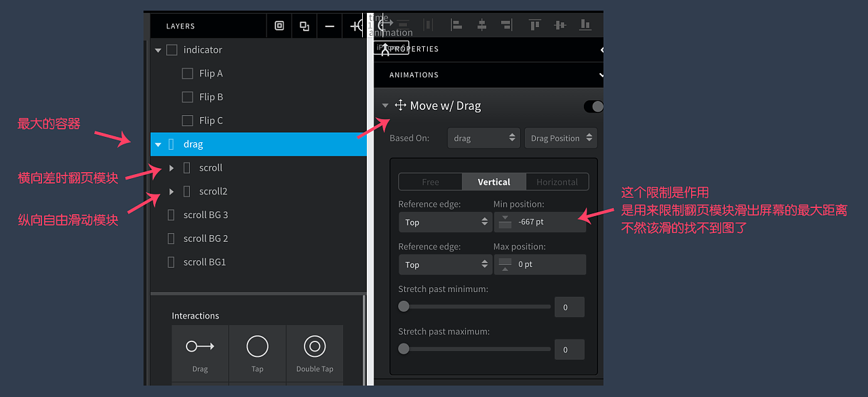Open Reference edge dropdown for Min position
The width and height of the screenshot is (868, 397).
(445, 222)
